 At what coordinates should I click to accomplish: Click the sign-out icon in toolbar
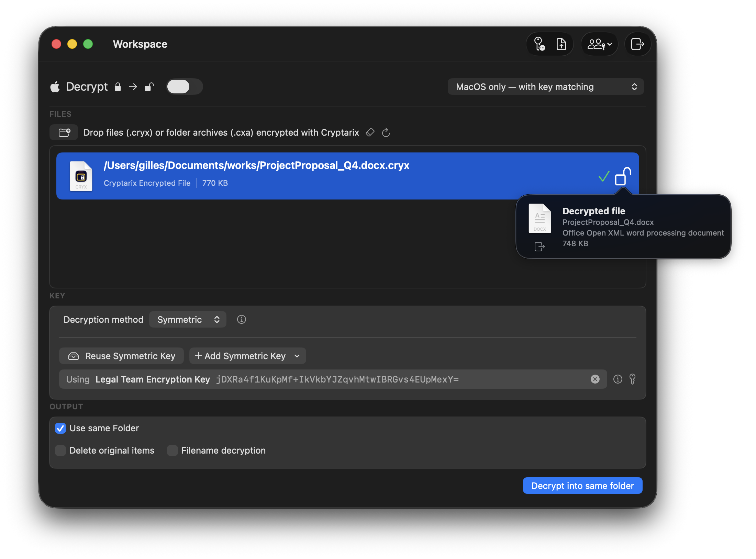(x=638, y=44)
